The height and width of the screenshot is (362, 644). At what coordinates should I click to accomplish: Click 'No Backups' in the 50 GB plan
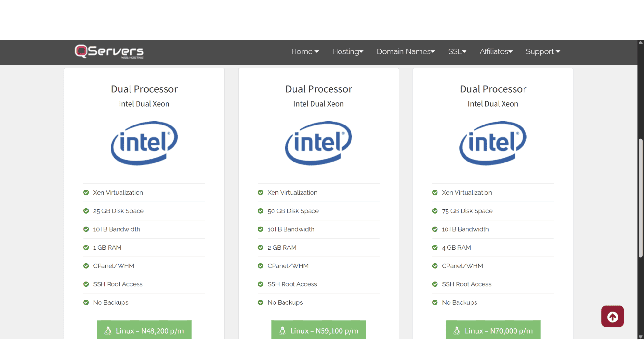[285, 302]
